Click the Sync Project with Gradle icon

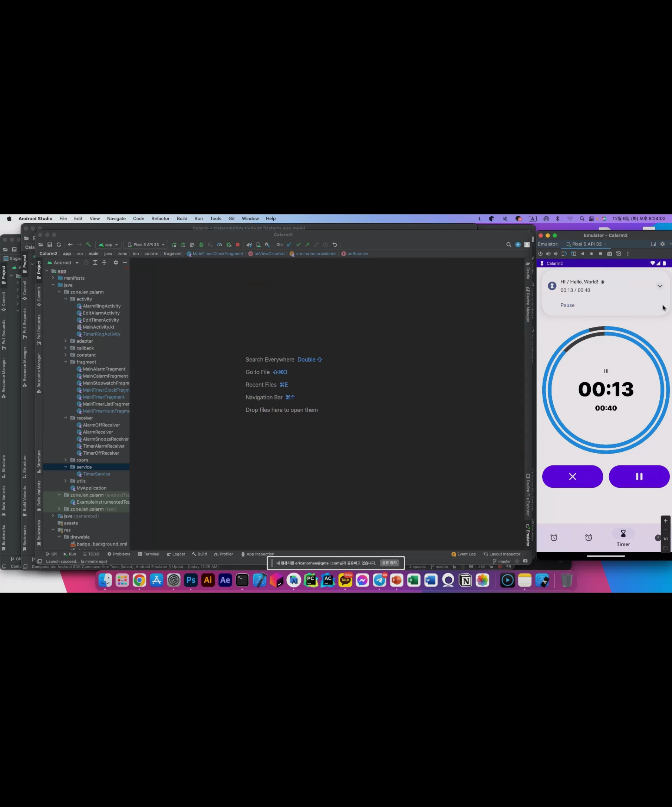(x=249, y=244)
